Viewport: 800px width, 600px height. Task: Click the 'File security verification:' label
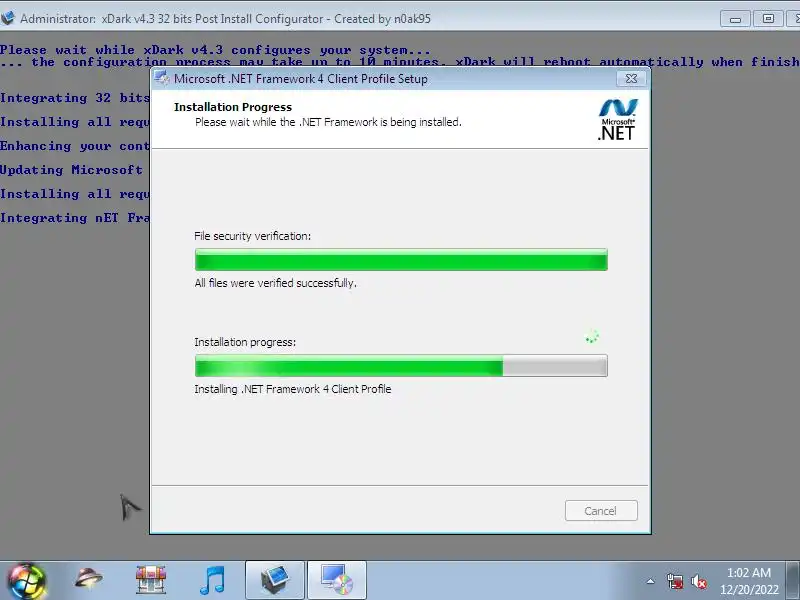[253, 236]
